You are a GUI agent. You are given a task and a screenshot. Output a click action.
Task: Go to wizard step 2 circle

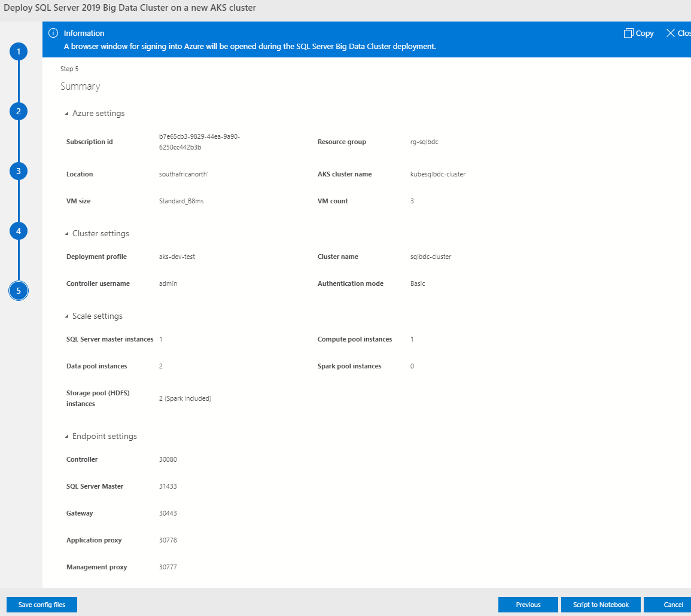19,111
